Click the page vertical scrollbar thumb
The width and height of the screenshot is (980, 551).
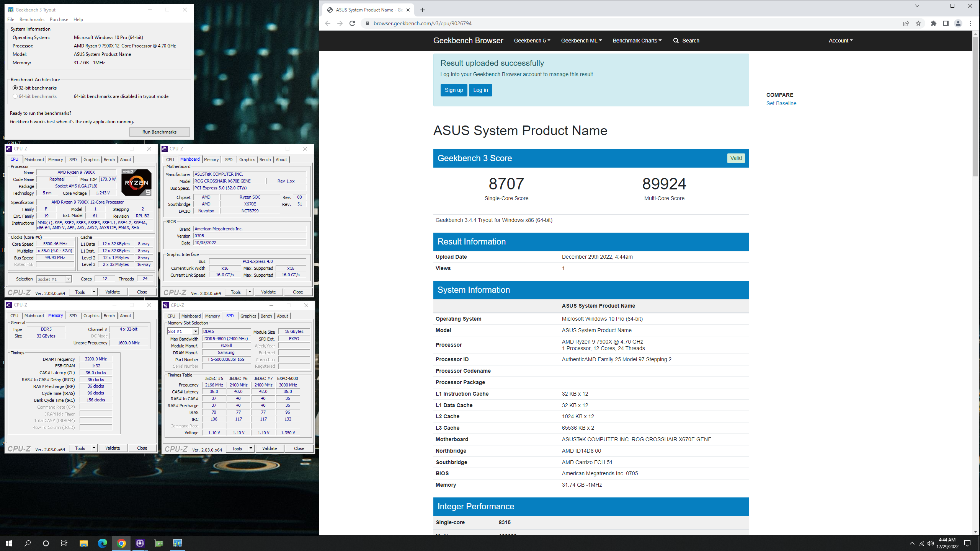[975, 106]
